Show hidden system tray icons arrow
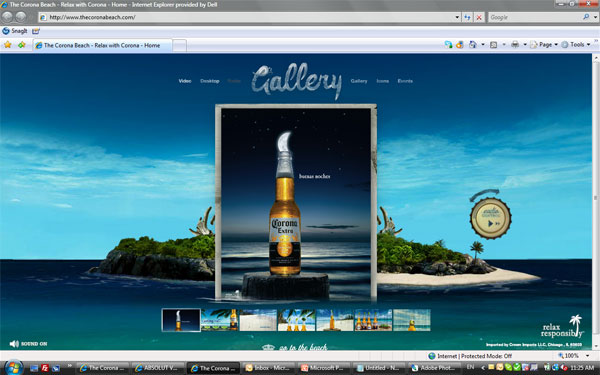Viewport: 600px width, 375px height. click(x=483, y=368)
